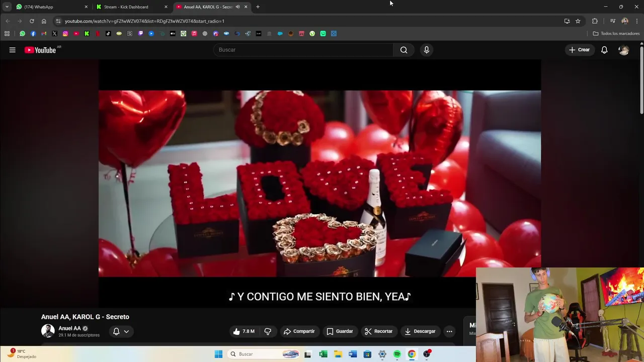Open Chrome three-dot menu
Image resolution: width=644 pixels, height=362 pixels.
click(637, 21)
